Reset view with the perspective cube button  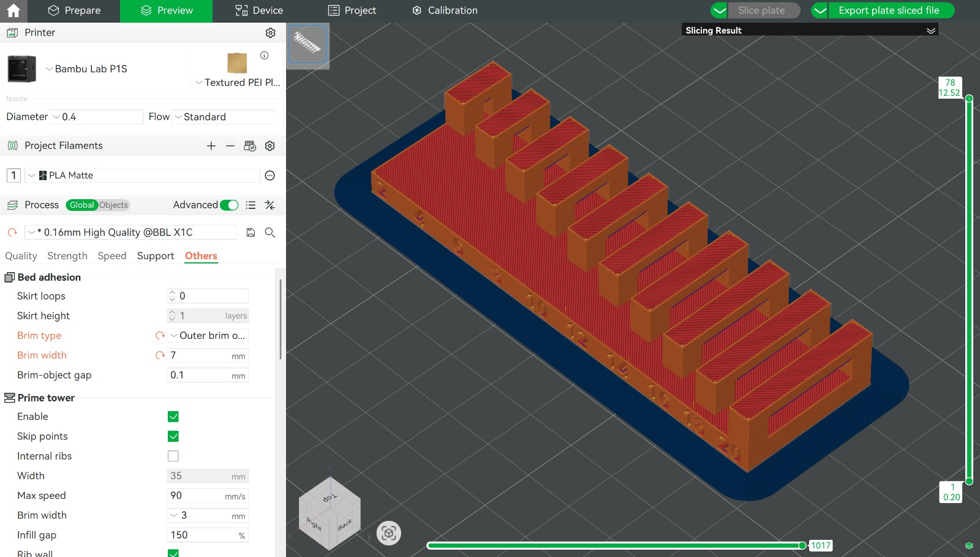(x=388, y=533)
